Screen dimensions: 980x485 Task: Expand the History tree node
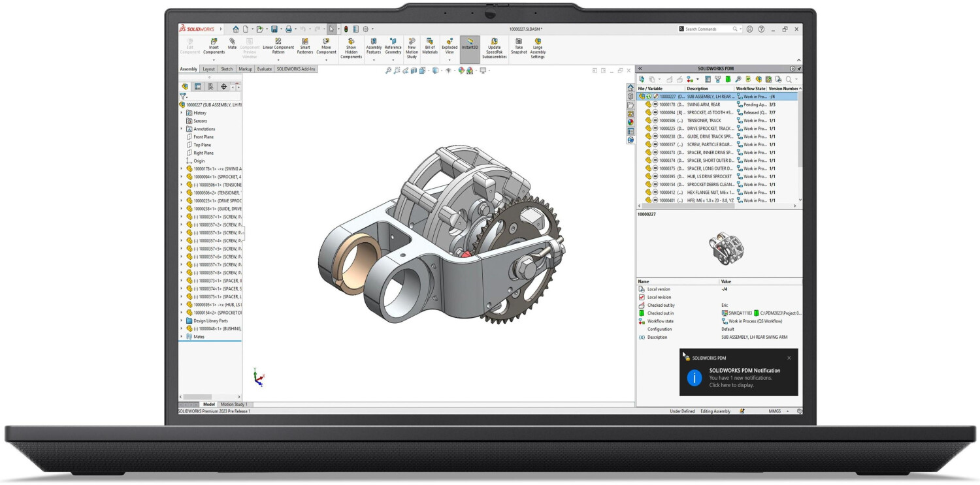pyautogui.click(x=182, y=113)
